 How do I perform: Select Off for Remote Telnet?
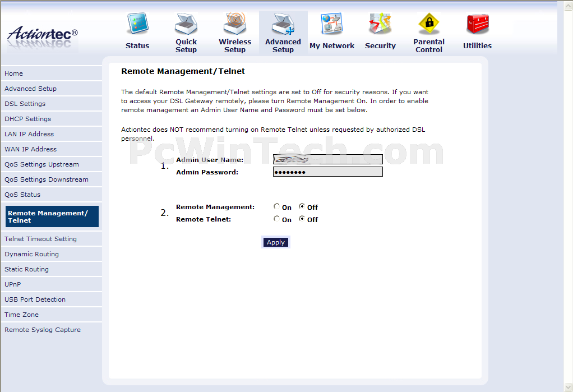302,219
